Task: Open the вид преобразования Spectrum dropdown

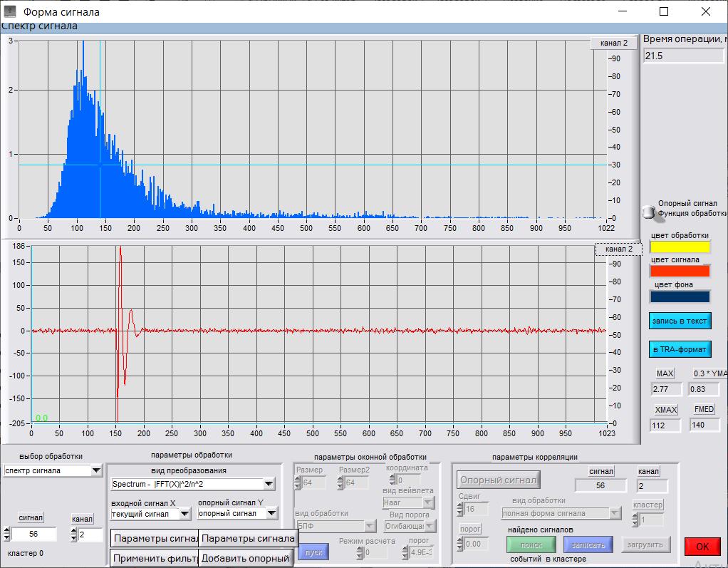Action: [x=269, y=484]
